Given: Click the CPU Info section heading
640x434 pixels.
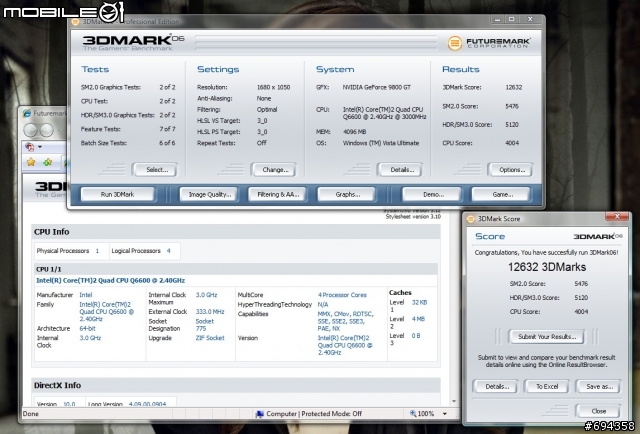Looking at the screenshot, I should click(51, 232).
